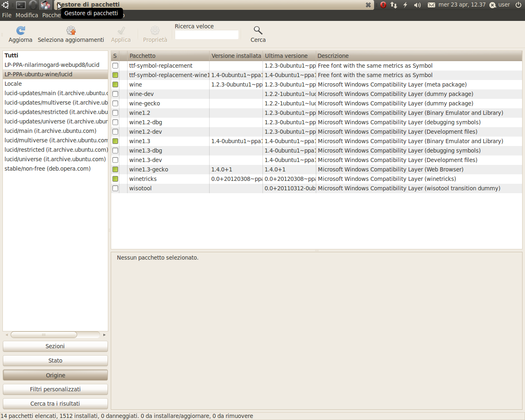Click the Stato filter button
Image resolution: width=525 pixels, height=420 pixels.
pyautogui.click(x=55, y=361)
